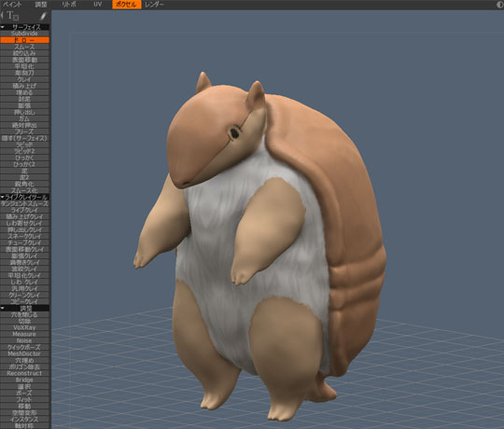The image size is (504, 429).
Task: Select the 表面移動 tool
Action: [25, 60]
